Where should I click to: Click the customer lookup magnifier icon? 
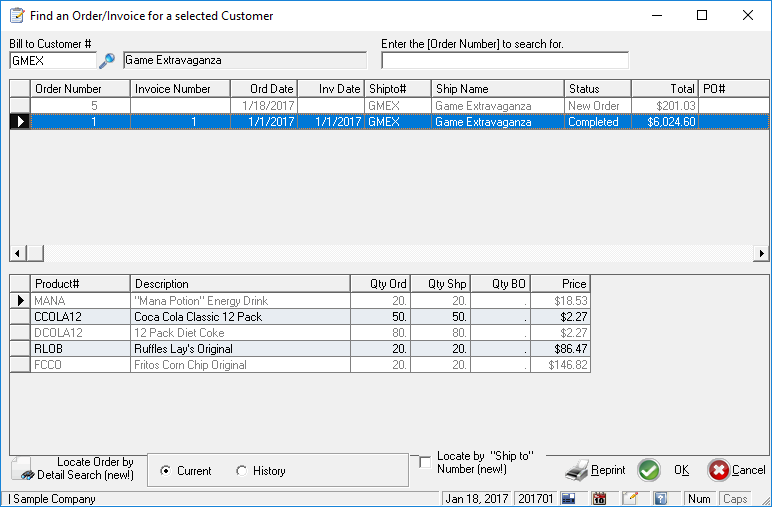[107, 61]
